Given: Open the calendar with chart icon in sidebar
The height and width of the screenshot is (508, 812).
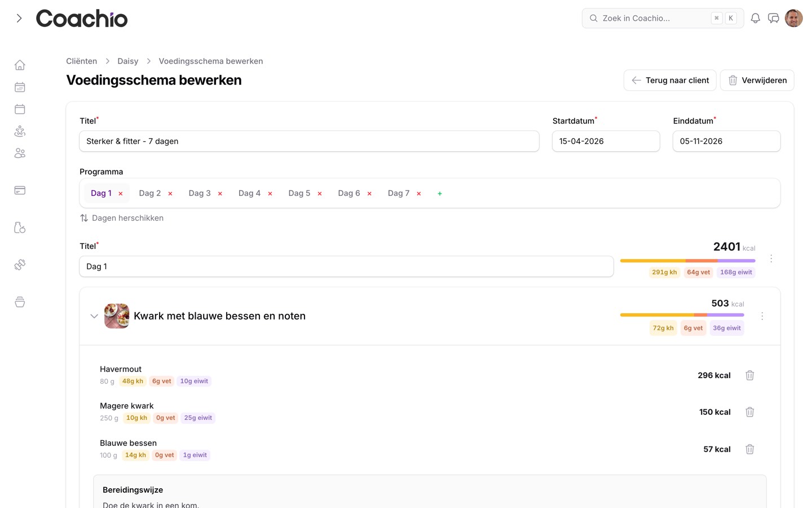Looking at the screenshot, I should [20, 87].
